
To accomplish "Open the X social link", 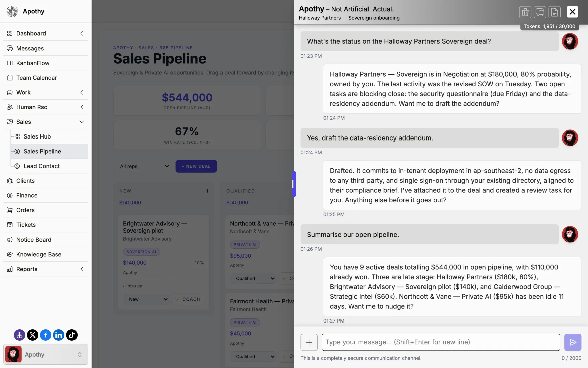I will click(32, 335).
